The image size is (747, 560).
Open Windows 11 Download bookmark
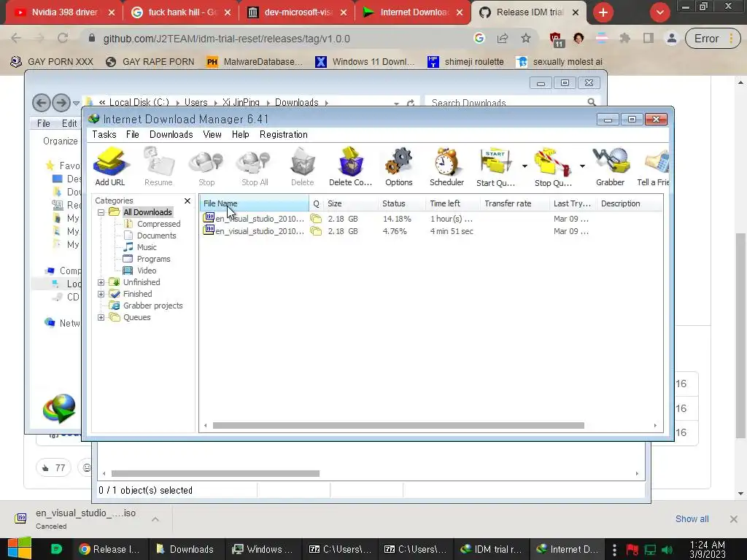click(x=365, y=62)
